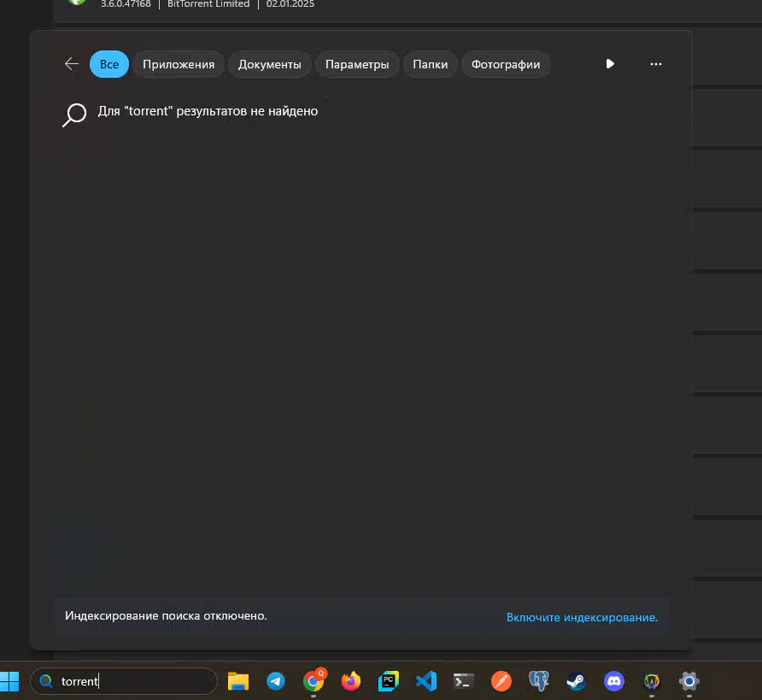Click the magnifier icon beside no-results message

click(74, 115)
